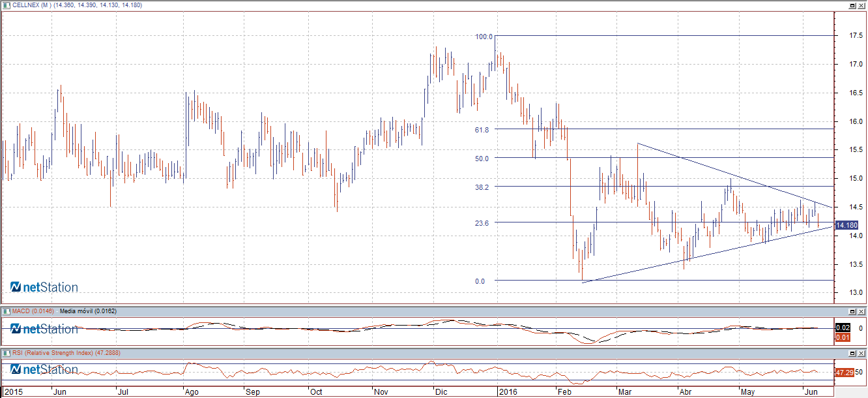Maximize the CELLNEX price chart panel
Viewport: 868px width, 398px height.
pyautogui.click(x=852, y=5)
